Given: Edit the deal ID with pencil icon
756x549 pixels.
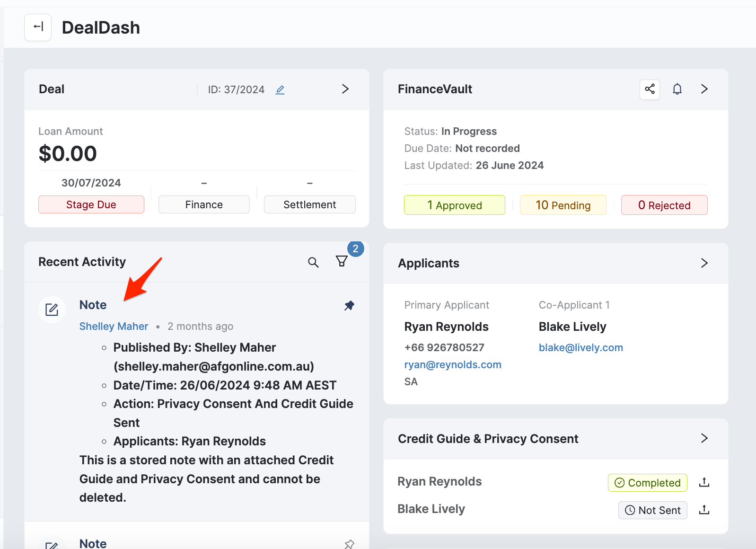Looking at the screenshot, I should click(280, 89).
